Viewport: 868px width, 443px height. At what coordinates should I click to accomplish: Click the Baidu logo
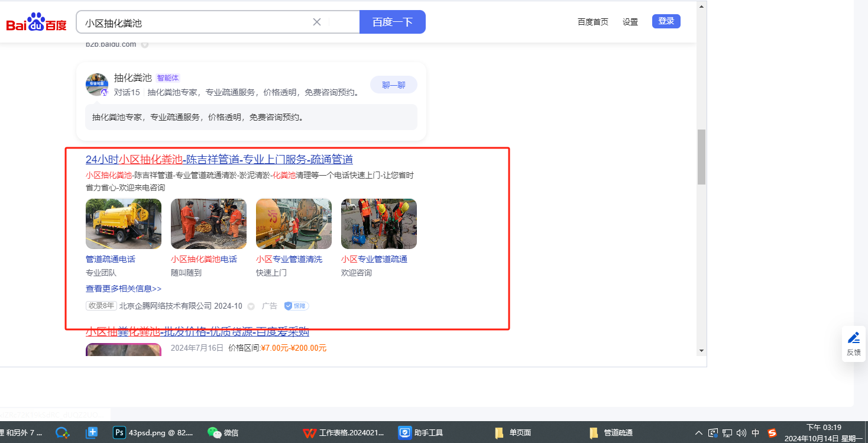[x=36, y=22]
